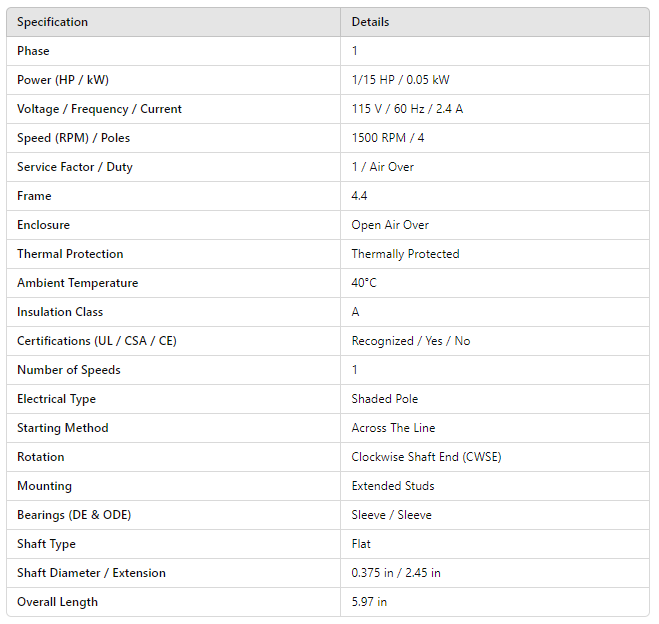This screenshot has width=659, height=624.
Task: Click the Ambient Temperature label
Action: coord(77,283)
